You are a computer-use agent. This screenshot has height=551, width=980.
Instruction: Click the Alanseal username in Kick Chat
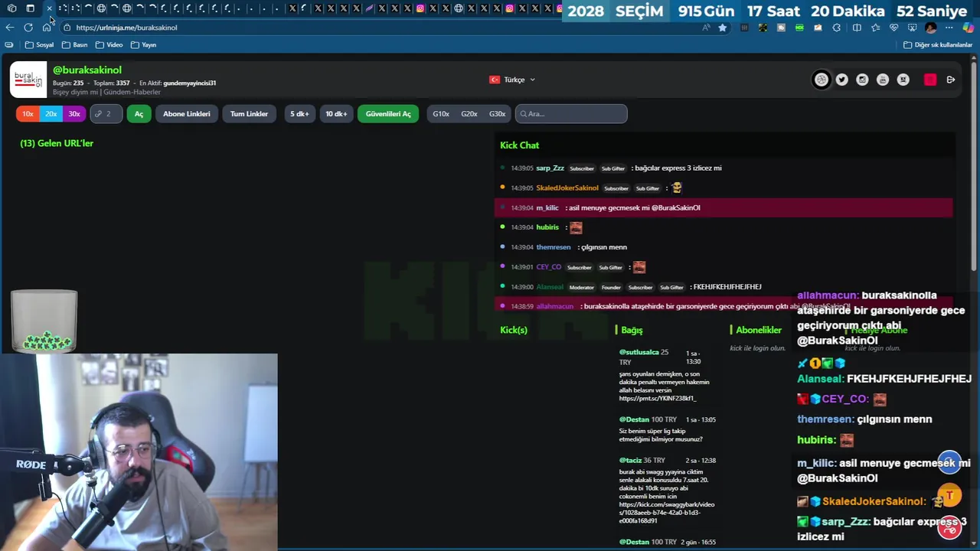click(x=550, y=287)
